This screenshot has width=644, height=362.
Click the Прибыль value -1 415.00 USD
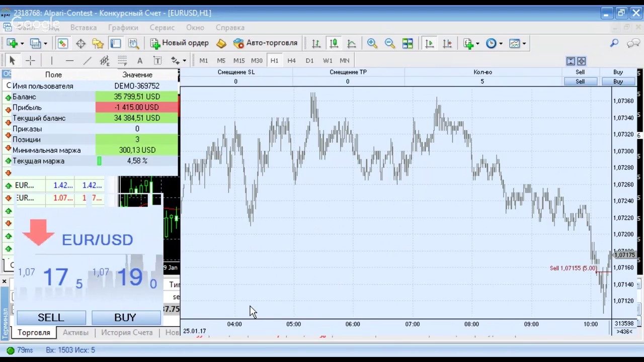[x=137, y=107]
